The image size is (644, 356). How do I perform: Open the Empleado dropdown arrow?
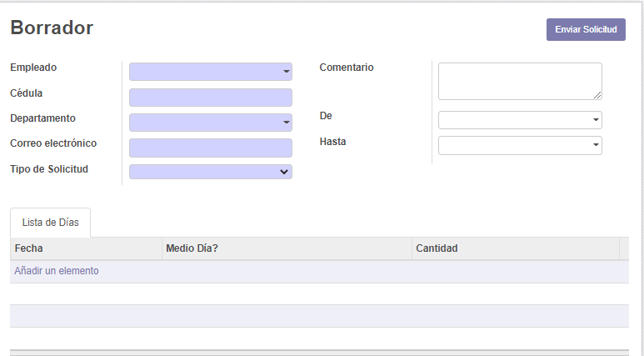pyautogui.click(x=287, y=72)
